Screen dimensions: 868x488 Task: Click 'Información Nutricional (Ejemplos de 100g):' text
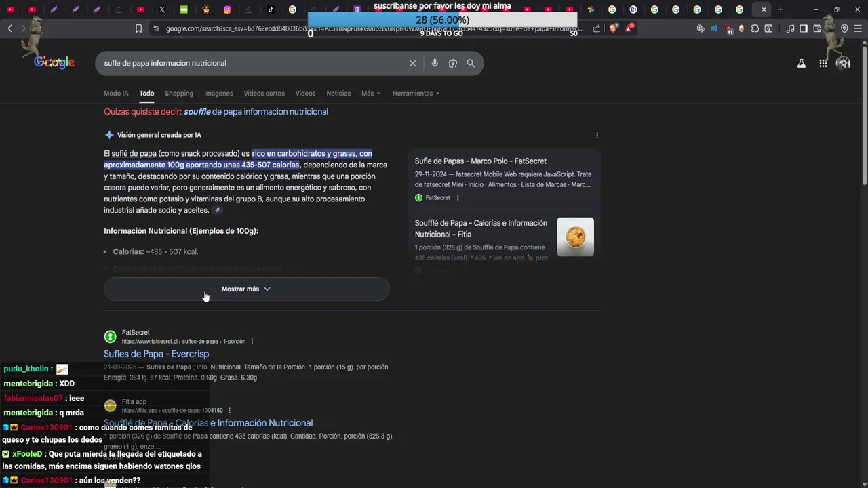coord(181,231)
